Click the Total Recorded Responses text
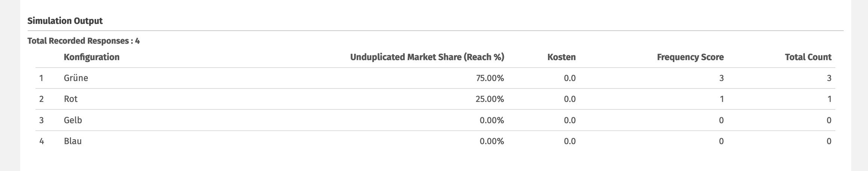 83,41
